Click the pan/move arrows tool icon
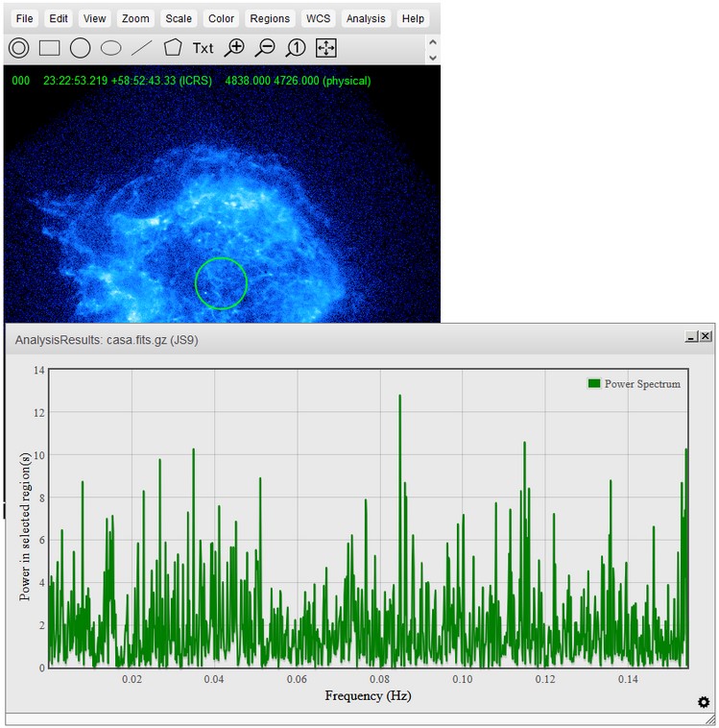The image size is (719, 728). coord(326,48)
